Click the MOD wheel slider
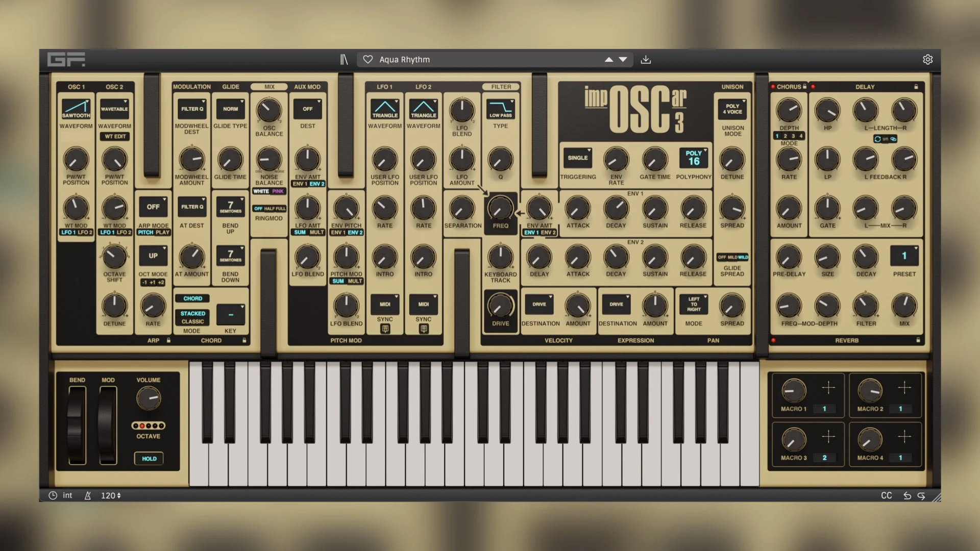Viewport: 980px width, 551px height. tap(108, 425)
